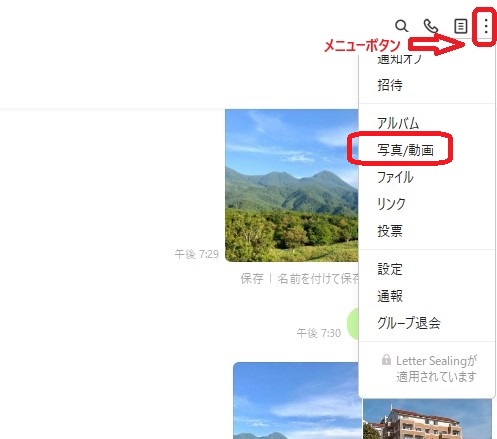Click the 名前を付けて保存 link
Viewport: 497px width, 439px height.
318,279
